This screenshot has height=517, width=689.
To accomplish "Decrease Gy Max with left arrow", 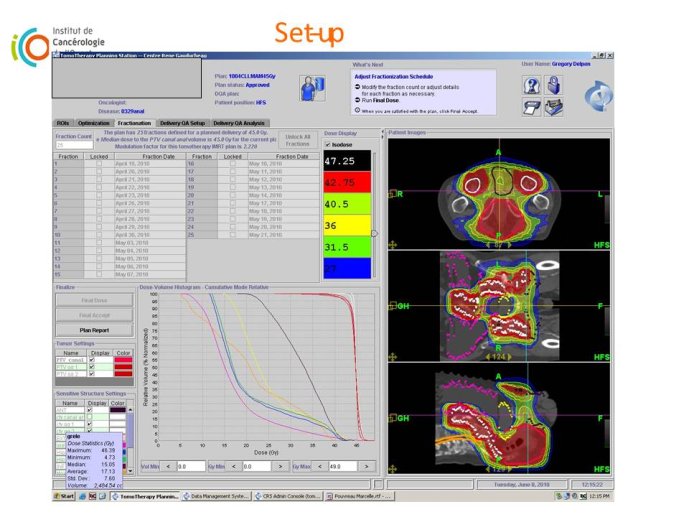I will (320, 466).
